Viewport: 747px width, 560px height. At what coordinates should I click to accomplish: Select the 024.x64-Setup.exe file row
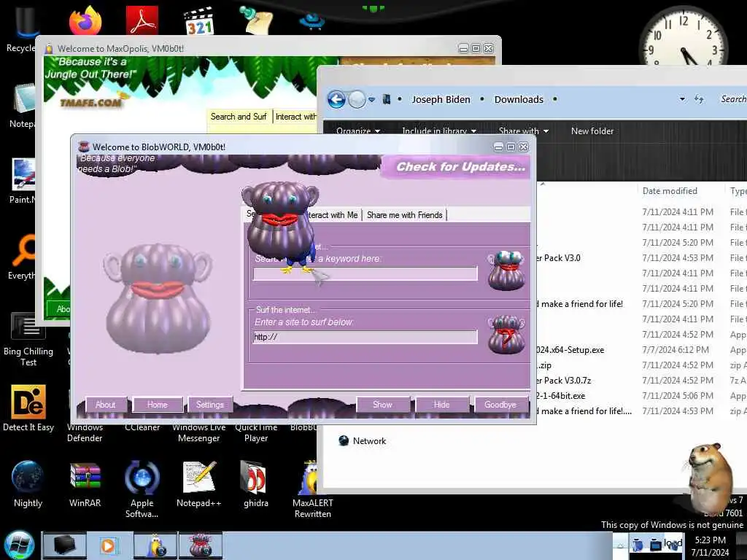point(640,350)
